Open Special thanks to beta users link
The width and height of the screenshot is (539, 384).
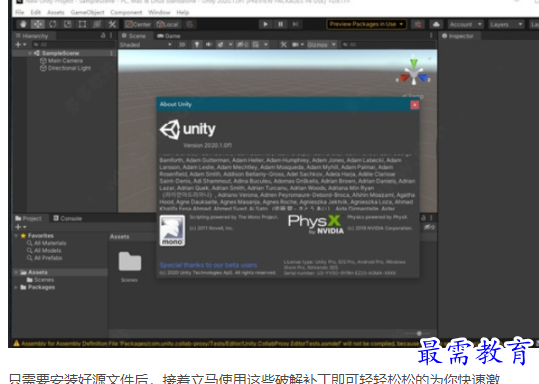[208, 265]
